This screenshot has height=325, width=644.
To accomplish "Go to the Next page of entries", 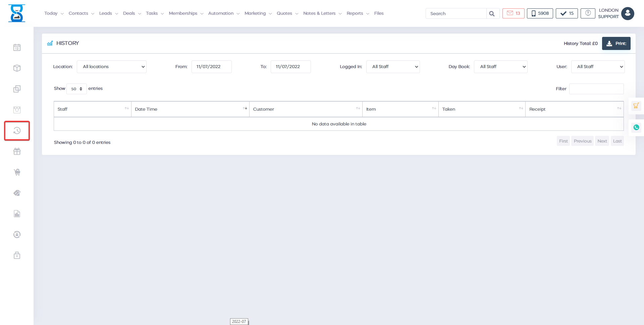I will coord(602,141).
